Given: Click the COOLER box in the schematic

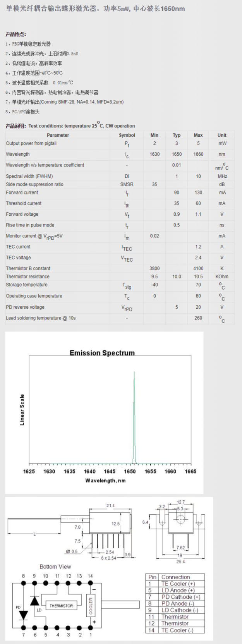Looking at the screenshot, I should (x=91, y=606).
